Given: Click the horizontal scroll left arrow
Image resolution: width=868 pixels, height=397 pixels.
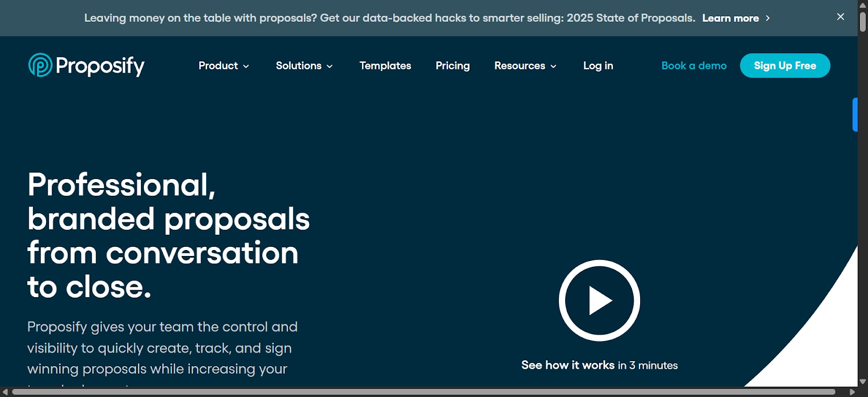Looking at the screenshot, I should click(5, 392).
